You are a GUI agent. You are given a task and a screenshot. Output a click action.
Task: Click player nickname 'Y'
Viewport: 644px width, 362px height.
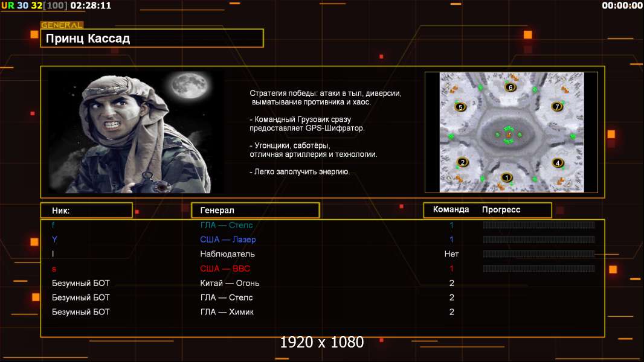[x=54, y=240]
